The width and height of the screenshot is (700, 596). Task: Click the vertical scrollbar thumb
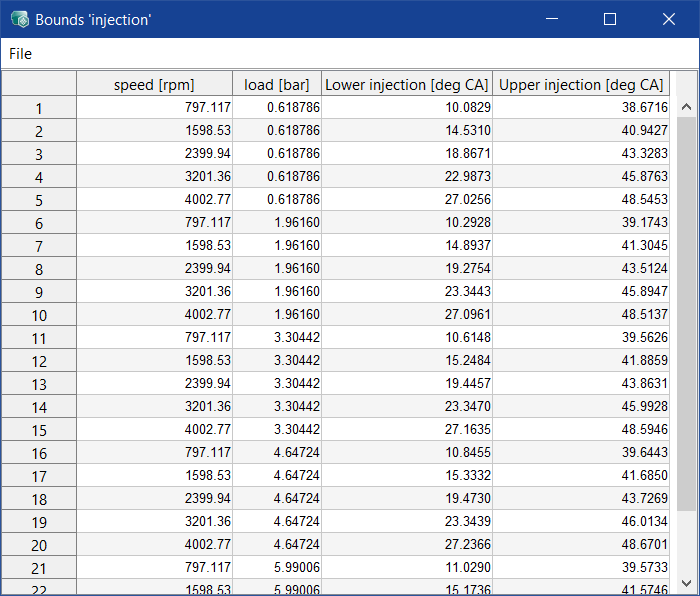686,315
